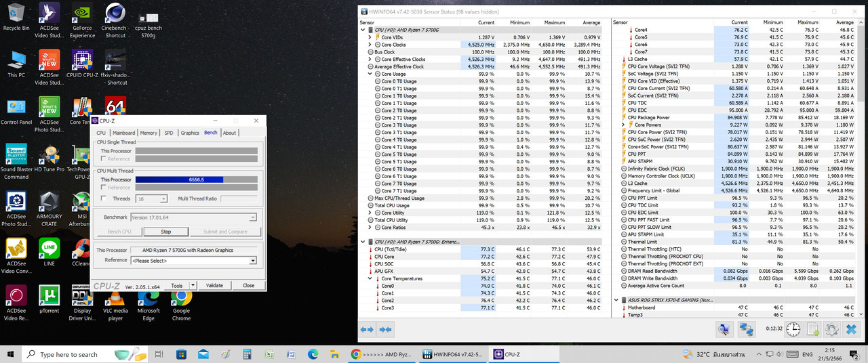
Task: Click HWiNFO blue X close-sensors icon
Action: click(851, 329)
